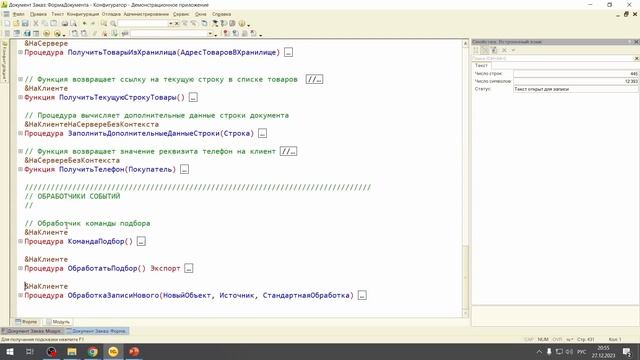Click ellipsis box after ЗаполнитьДополнительныеДанныеСтроки(Строка)
This screenshot has width=640, height=360.
point(262,133)
